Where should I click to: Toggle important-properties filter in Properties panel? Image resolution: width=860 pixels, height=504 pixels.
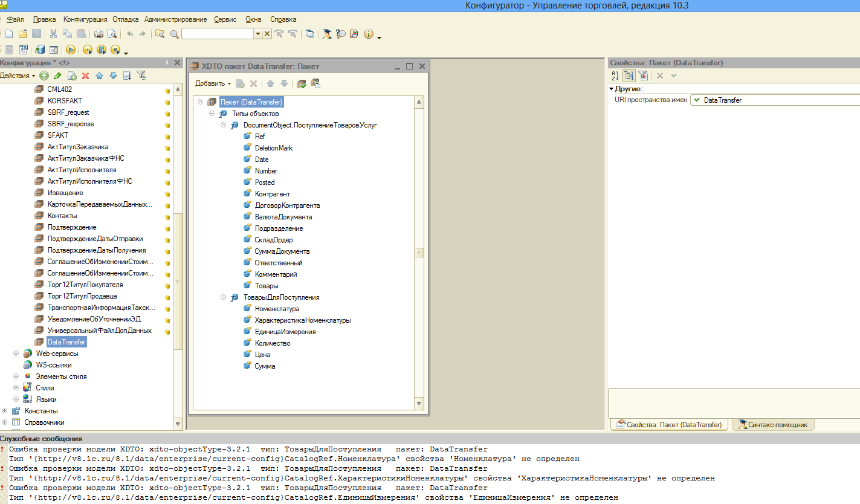[642, 76]
